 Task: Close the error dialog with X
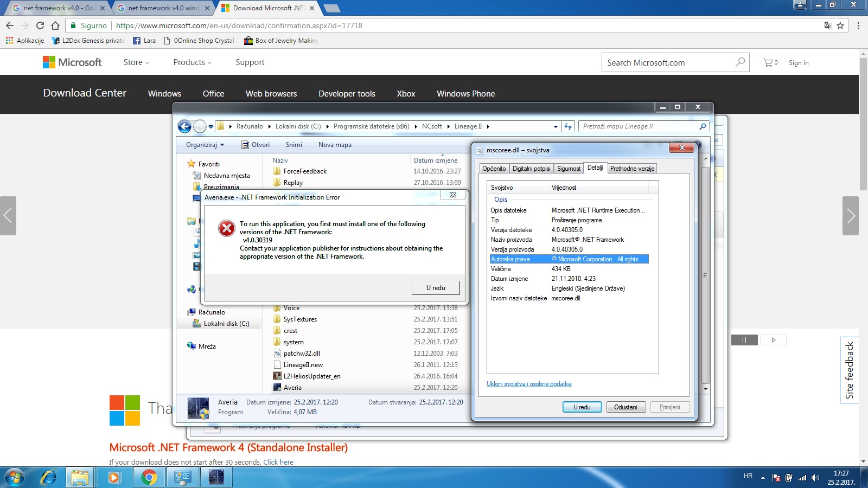[x=453, y=195]
